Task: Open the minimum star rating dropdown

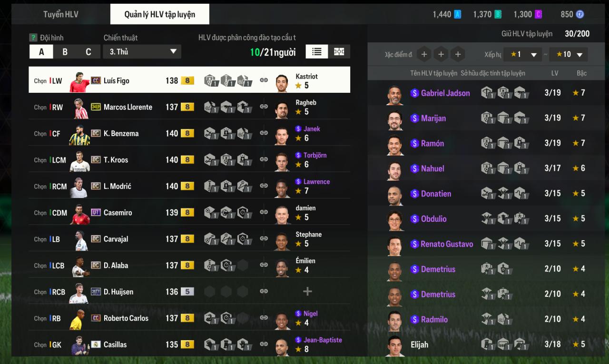Action: click(x=522, y=54)
